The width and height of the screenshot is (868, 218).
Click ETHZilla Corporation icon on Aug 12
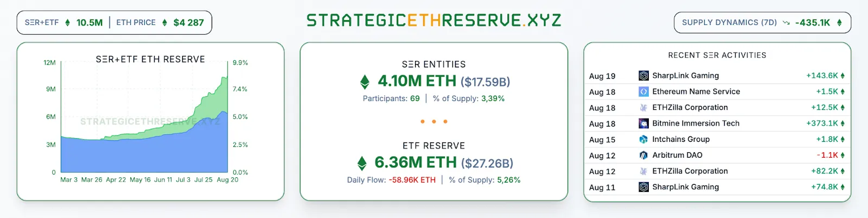coord(643,171)
